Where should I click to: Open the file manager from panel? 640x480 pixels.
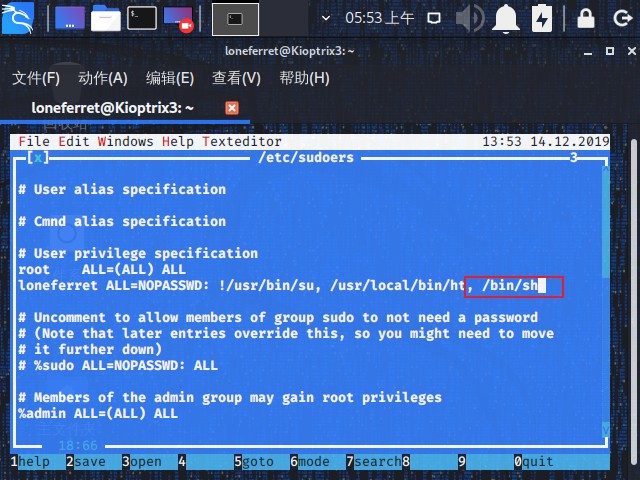click(106, 18)
